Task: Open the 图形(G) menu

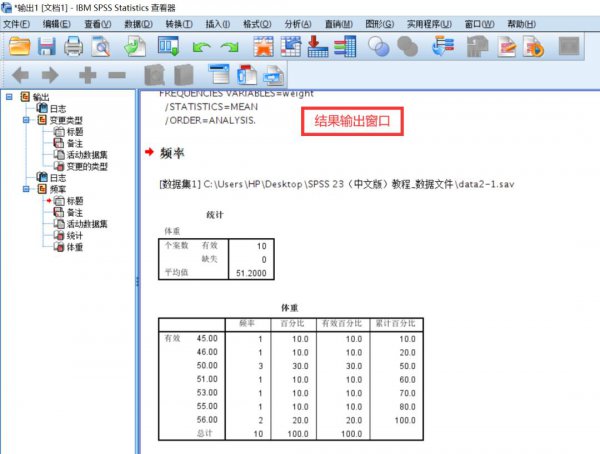Action: click(x=380, y=24)
